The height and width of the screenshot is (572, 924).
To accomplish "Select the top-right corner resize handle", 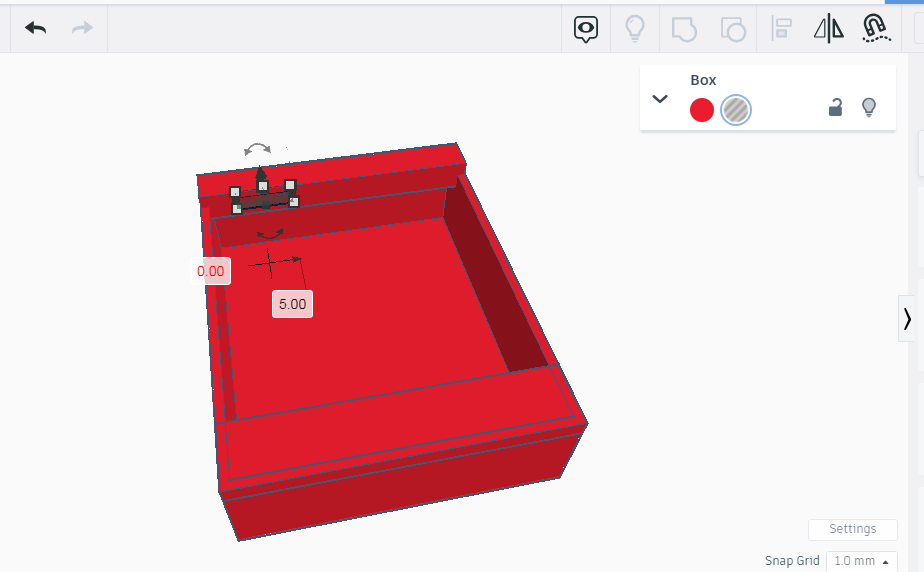I will click(x=290, y=185).
